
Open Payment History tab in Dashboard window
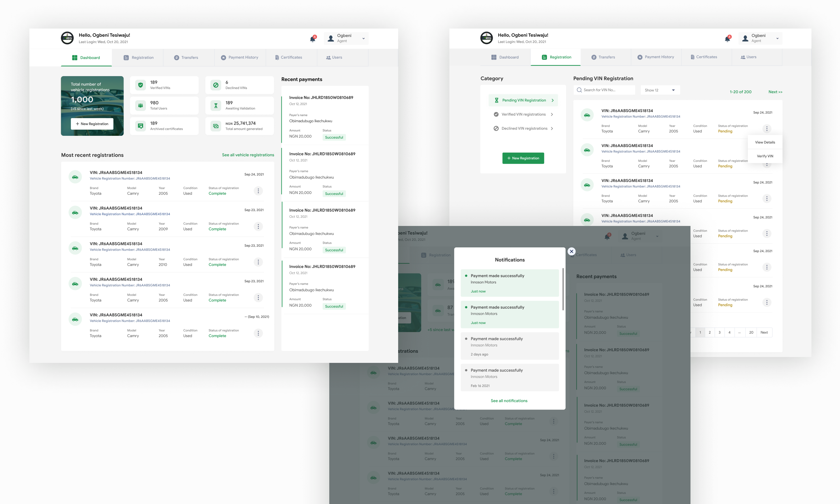click(240, 58)
